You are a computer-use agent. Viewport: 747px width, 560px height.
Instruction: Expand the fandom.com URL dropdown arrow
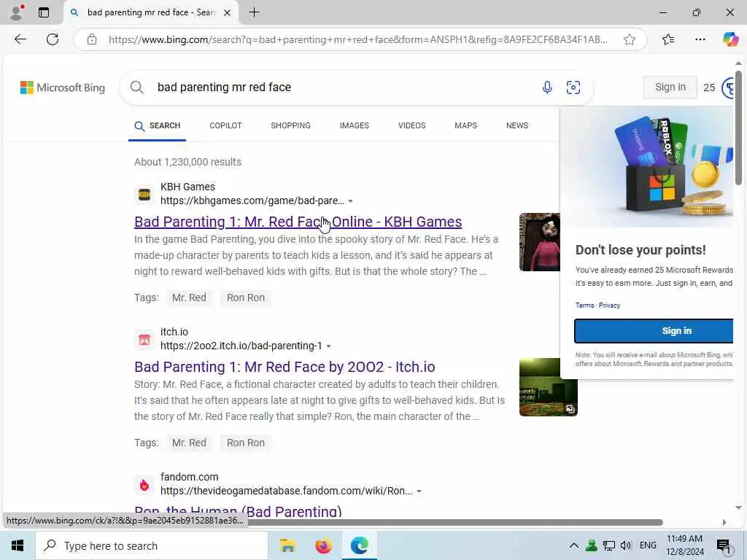click(419, 491)
